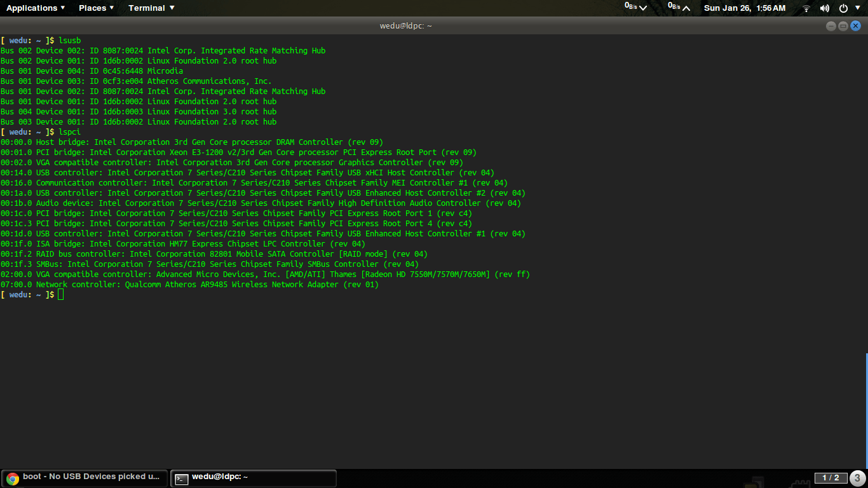Open the Applications menu
Image resolution: width=868 pixels, height=488 pixels.
[x=36, y=8]
